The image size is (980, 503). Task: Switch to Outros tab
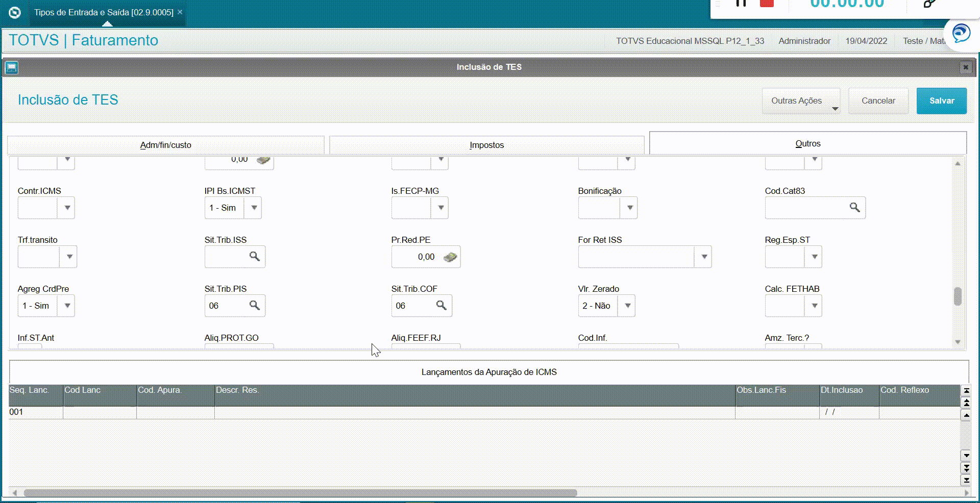(808, 143)
